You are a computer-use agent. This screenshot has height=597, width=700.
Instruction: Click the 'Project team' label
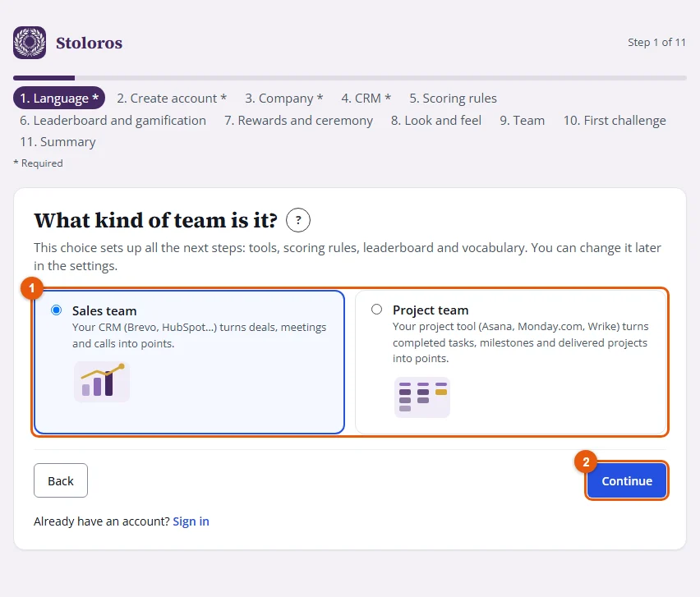(431, 310)
